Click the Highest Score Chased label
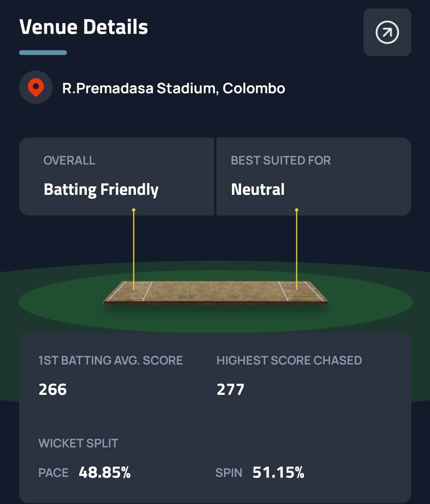Viewport: 430px width, 504px height. tap(289, 360)
